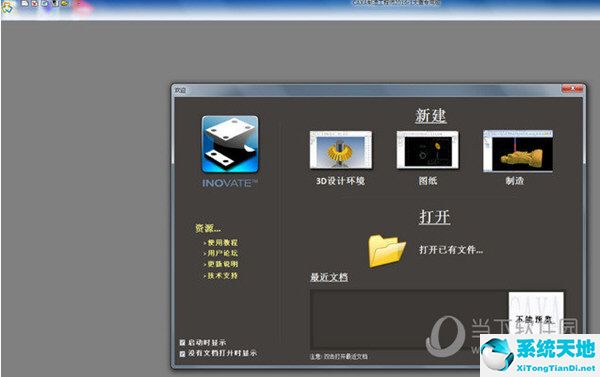Viewport: 600px width, 377px height.
Task: Close the welcome dialog
Action: (572, 89)
